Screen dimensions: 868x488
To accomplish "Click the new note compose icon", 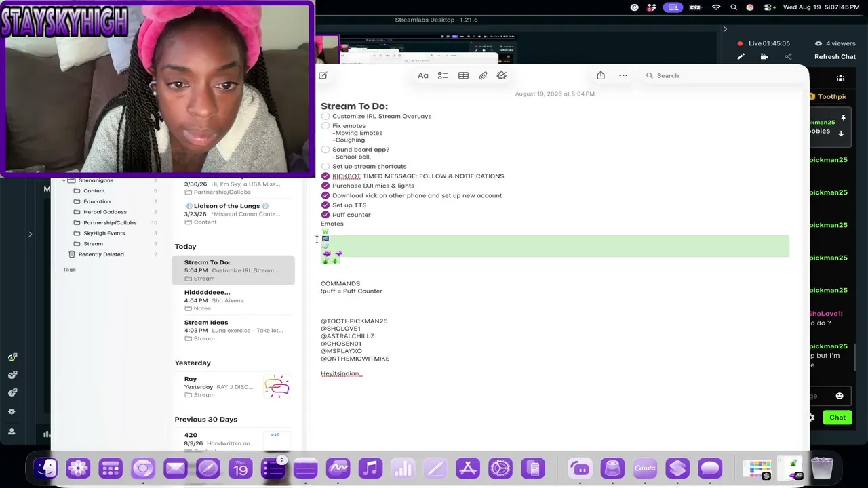I will coord(323,75).
